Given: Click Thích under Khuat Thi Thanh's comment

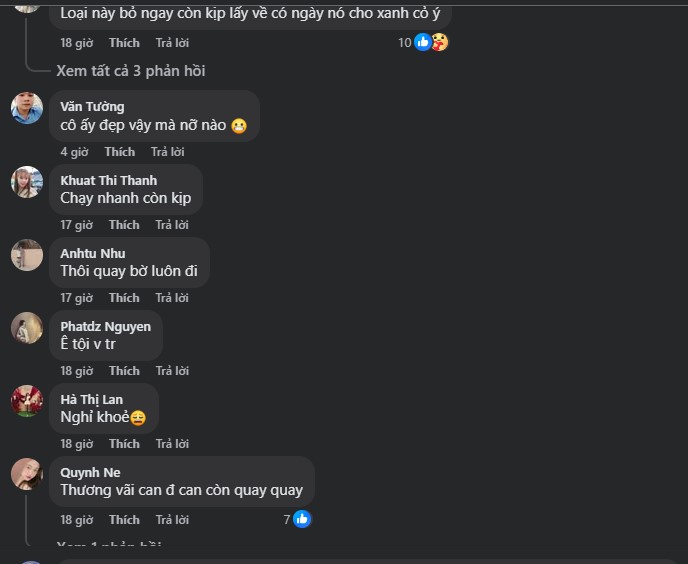Looking at the screenshot, I should pyautogui.click(x=124, y=225).
